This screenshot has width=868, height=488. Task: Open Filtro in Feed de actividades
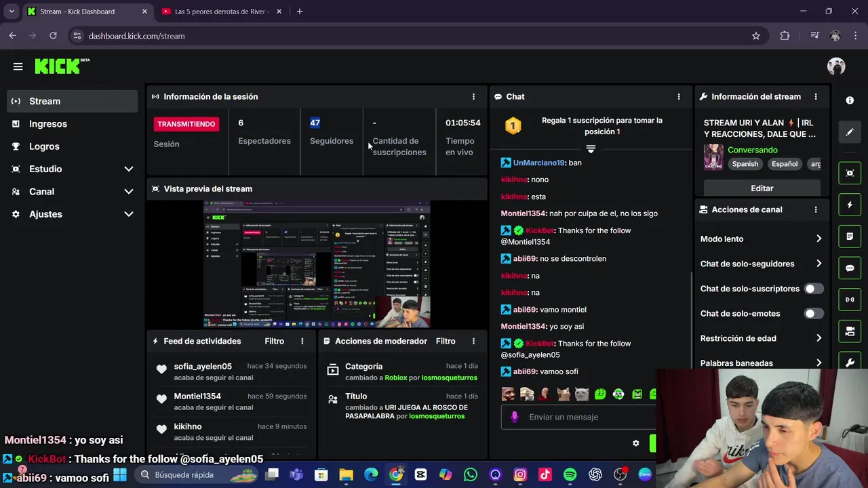click(x=274, y=342)
